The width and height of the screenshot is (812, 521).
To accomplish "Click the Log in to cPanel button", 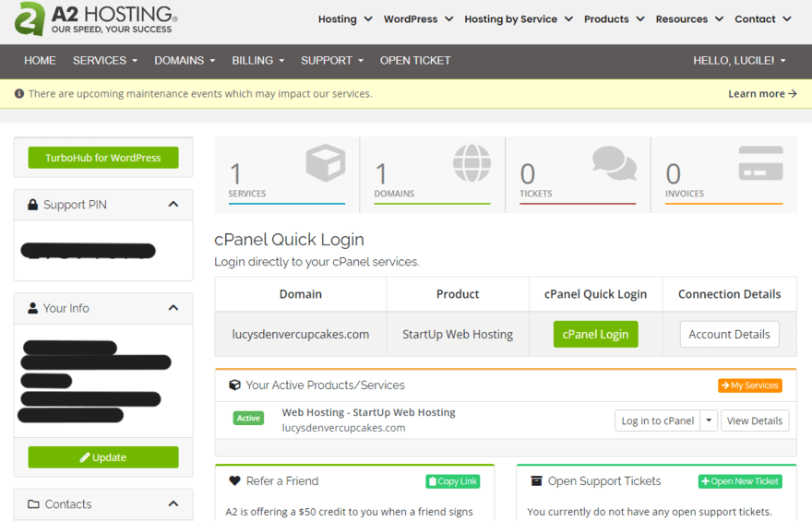I will (658, 420).
